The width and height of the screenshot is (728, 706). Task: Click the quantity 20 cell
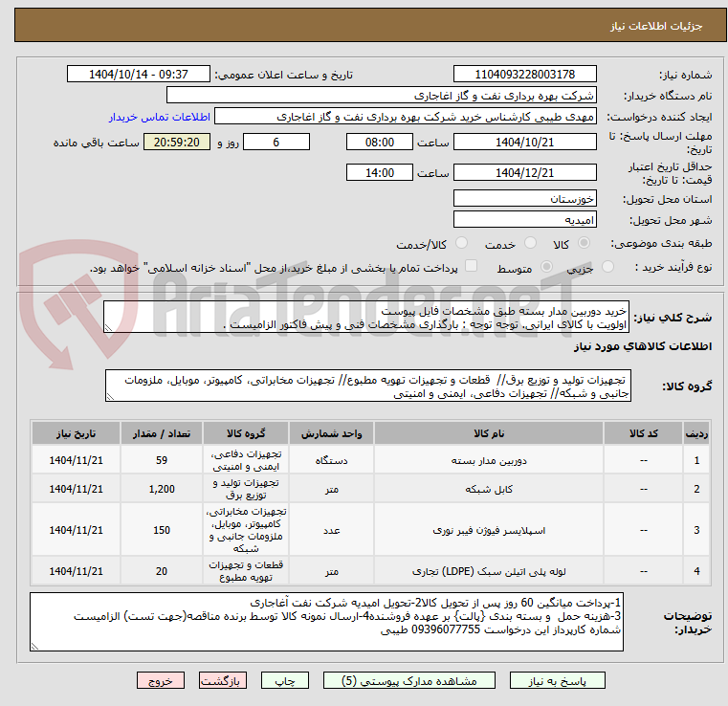pyautogui.click(x=161, y=571)
